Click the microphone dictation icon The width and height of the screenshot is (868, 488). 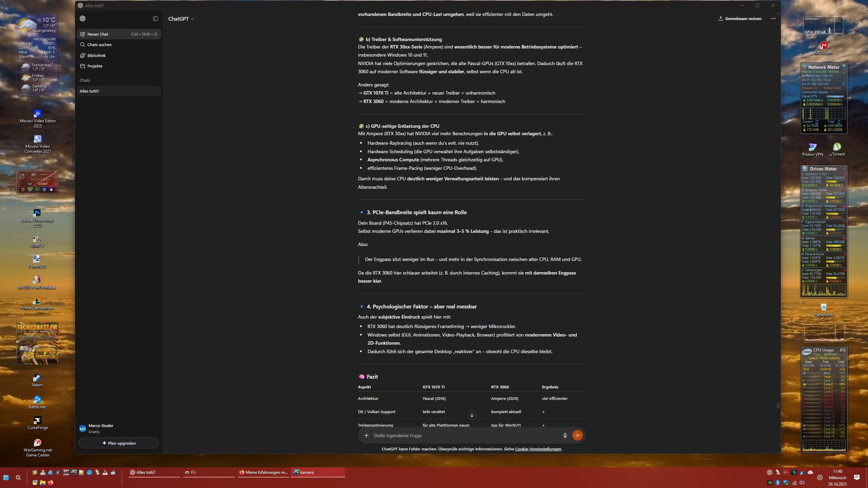pos(565,435)
